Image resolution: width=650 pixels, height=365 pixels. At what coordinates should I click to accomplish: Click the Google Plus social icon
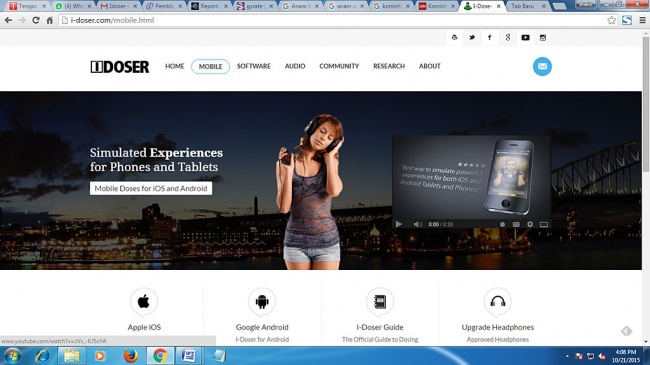point(507,37)
